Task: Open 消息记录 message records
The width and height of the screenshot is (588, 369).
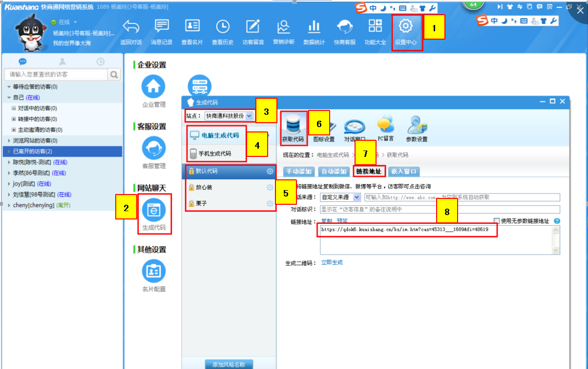Action: click(x=162, y=26)
